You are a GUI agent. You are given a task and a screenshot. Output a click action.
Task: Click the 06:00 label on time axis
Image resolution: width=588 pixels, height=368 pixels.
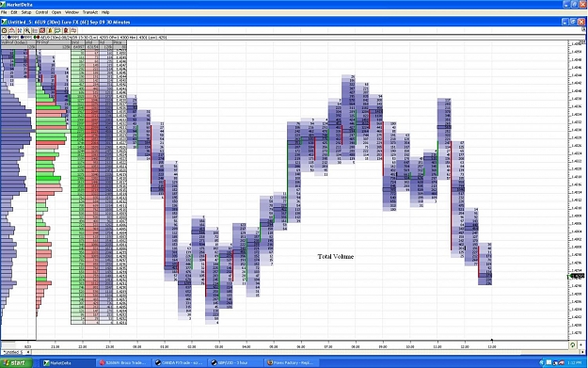pyautogui.click(x=301, y=347)
